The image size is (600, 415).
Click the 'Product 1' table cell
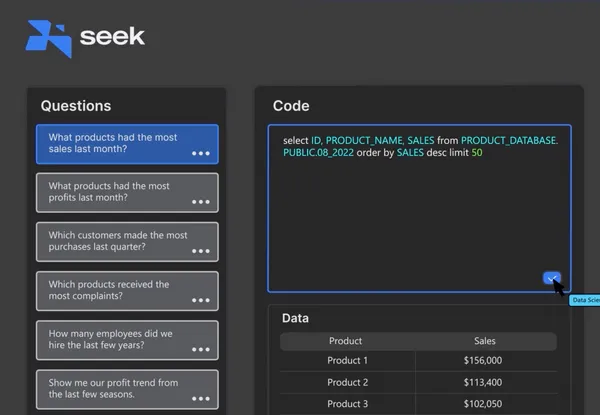347,360
